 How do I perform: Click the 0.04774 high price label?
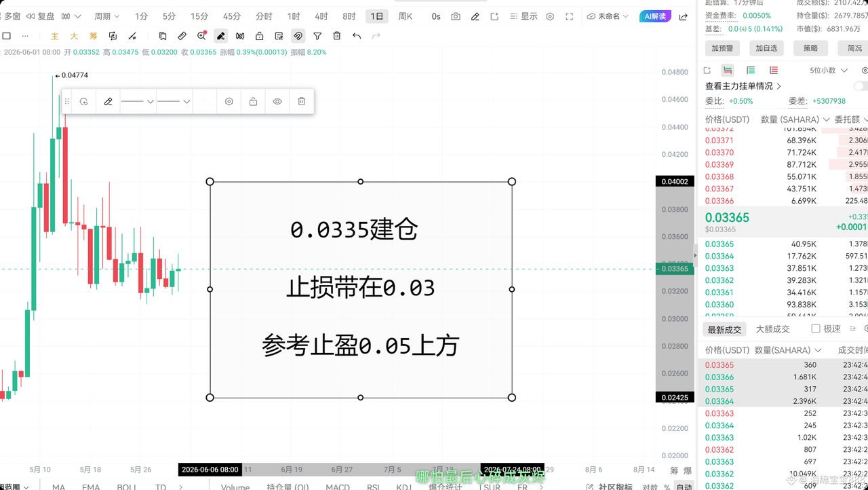click(x=71, y=75)
